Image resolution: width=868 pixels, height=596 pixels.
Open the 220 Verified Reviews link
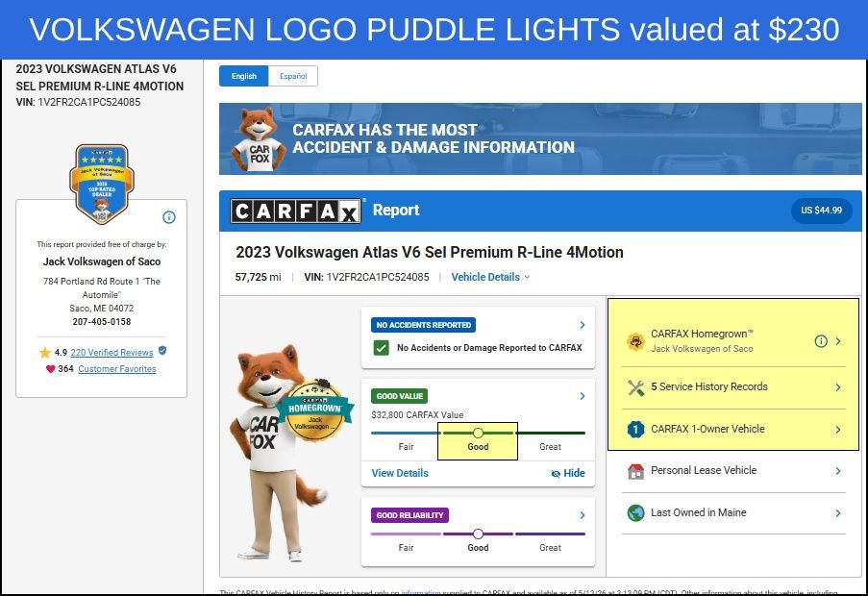tap(112, 353)
